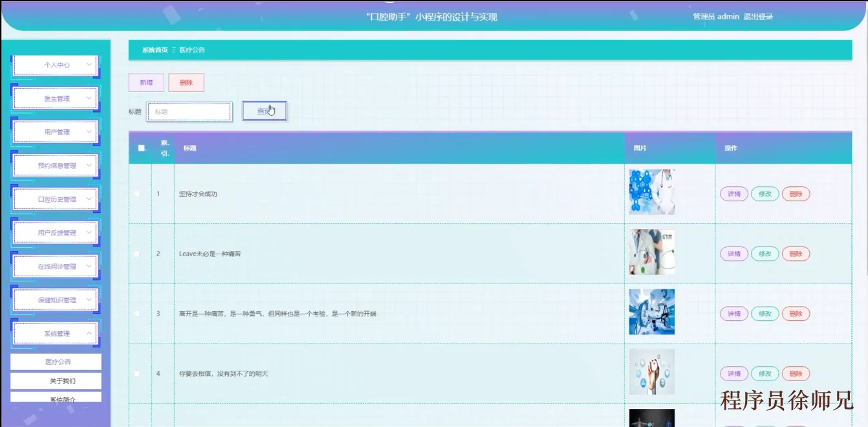Open the 关于我们 submenu item
Screen dimensions: 868x427
[x=56, y=381]
